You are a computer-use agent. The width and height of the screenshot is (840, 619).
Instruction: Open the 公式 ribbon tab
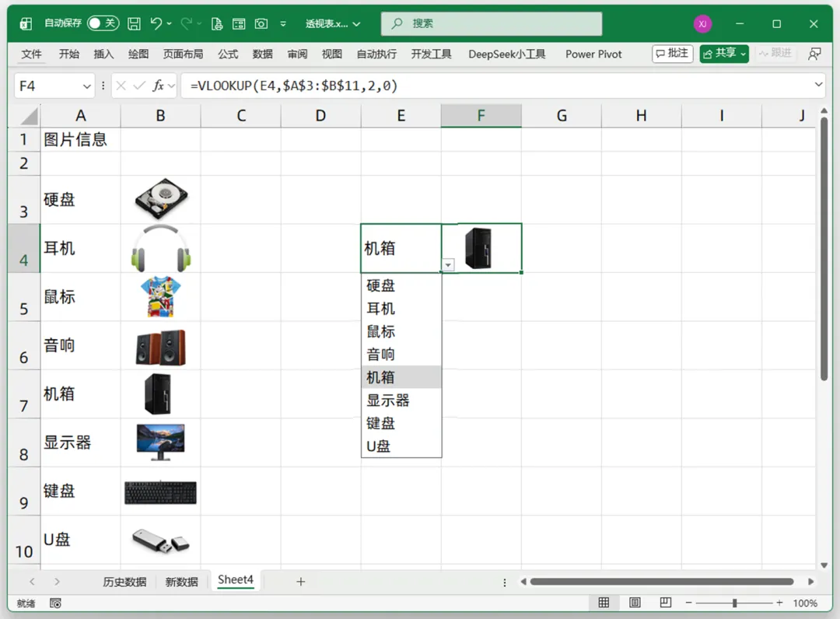pyautogui.click(x=228, y=54)
